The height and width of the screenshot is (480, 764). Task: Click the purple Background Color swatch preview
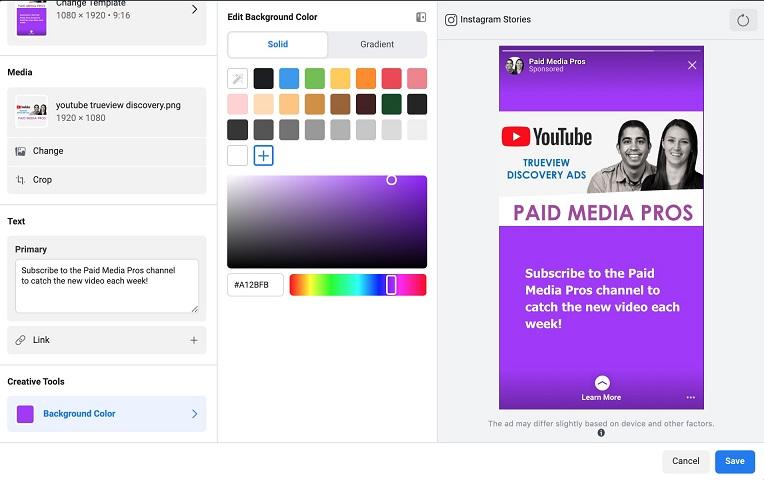tap(25, 414)
